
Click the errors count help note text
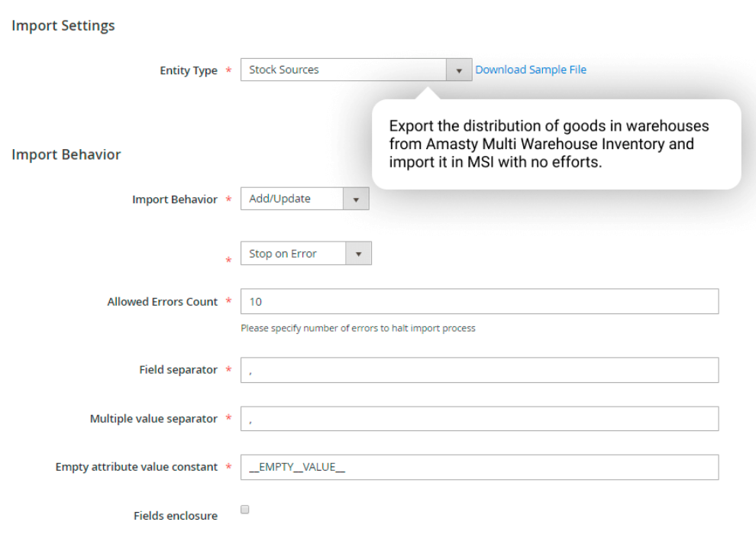(357, 328)
